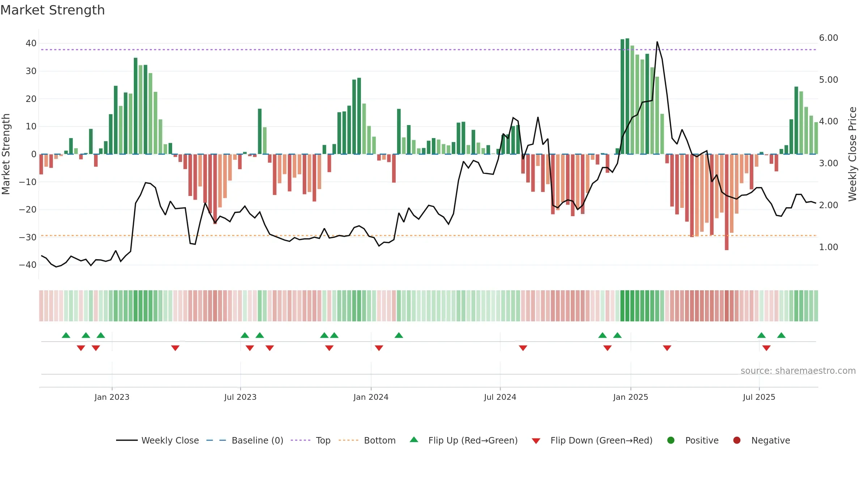Toggle the Baseline (0) legend entry
This screenshot has height=488, width=868.
245,440
